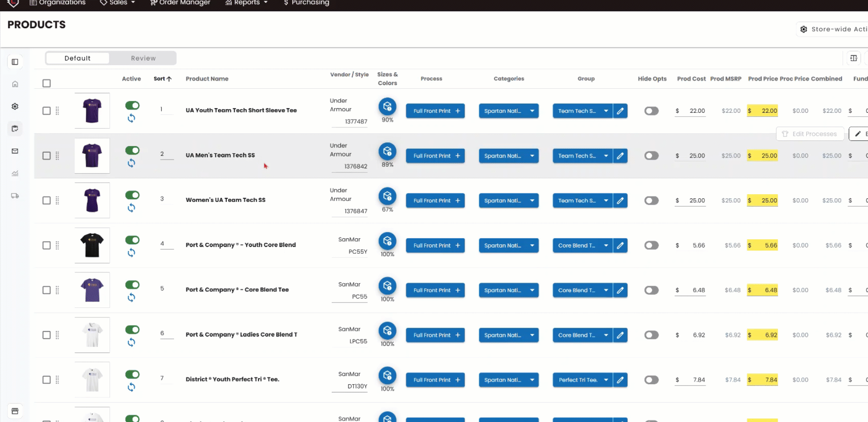Open the Sales menu dropdown
The width and height of the screenshot is (868, 422).
click(118, 3)
